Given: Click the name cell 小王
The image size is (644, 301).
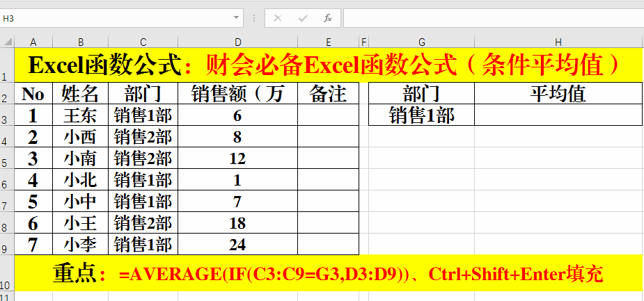Looking at the screenshot, I should (81, 222).
